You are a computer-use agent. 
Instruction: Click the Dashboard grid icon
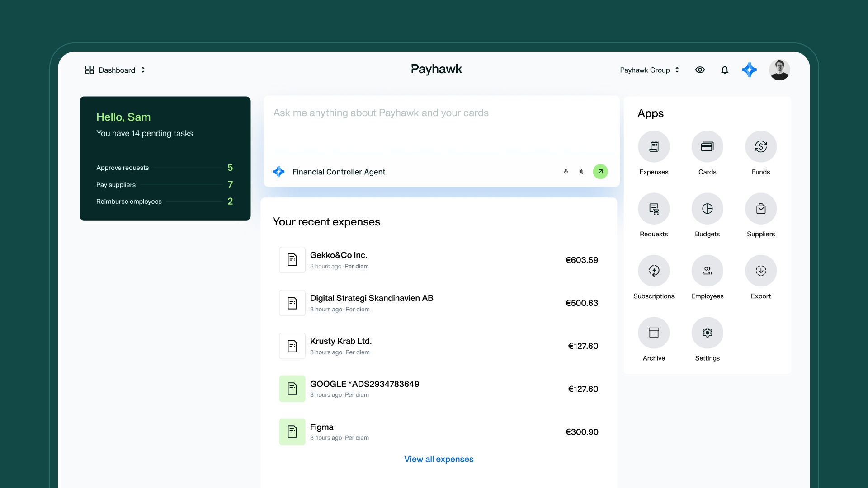click(90, 70)
